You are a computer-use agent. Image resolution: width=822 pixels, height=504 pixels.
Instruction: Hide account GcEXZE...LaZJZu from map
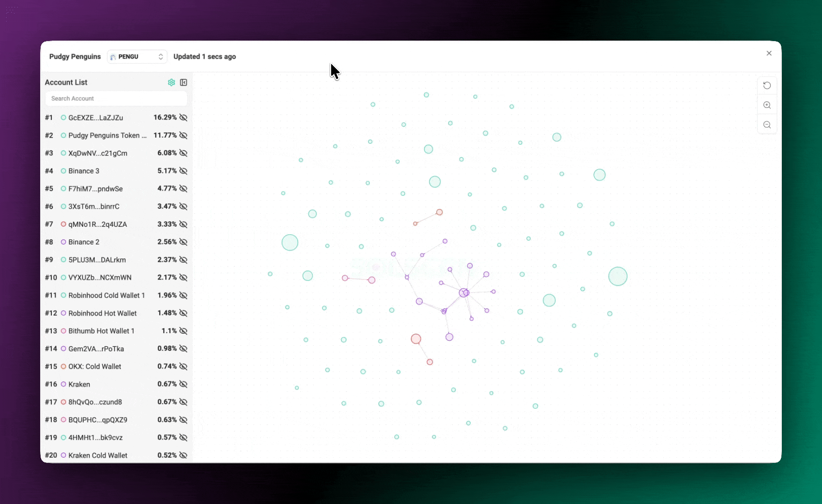point(184,118)
